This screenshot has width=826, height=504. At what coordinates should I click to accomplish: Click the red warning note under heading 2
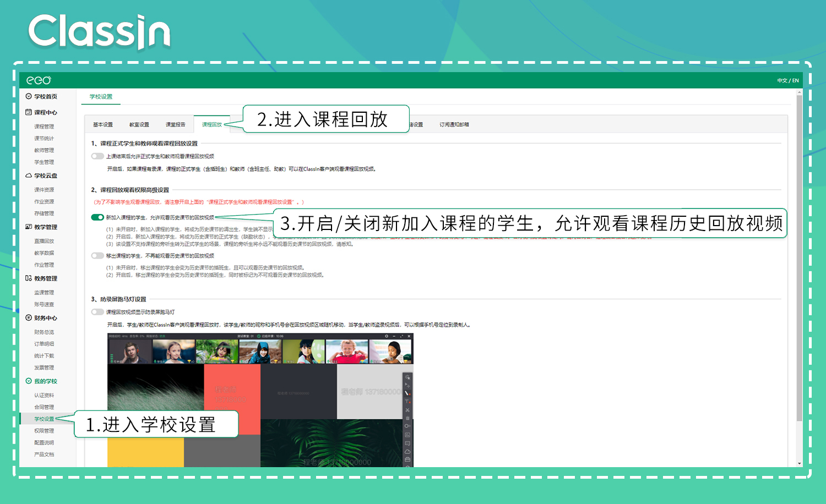[x=198, y=202]
